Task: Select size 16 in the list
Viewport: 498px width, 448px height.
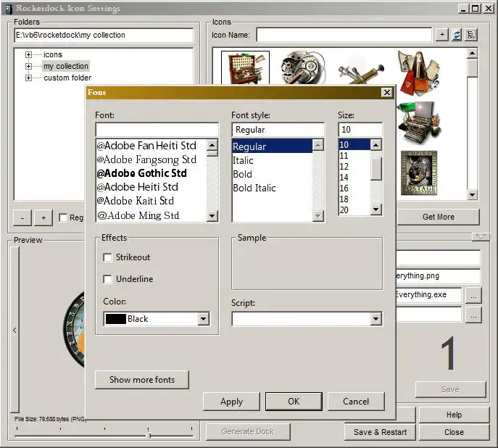Action: (x=344, y=188)
